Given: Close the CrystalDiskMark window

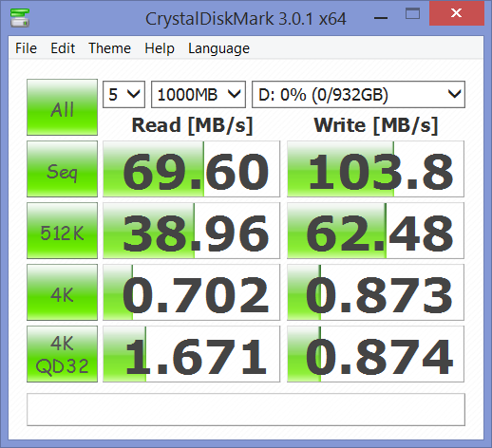Looking at the screenshot, I should (x=457, y=13).
